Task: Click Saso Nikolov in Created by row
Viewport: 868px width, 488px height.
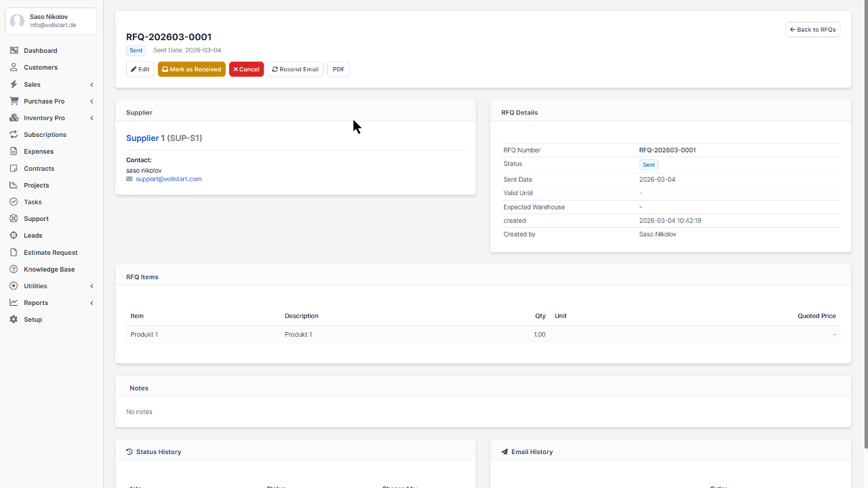Action: click(x=658, y=235)
